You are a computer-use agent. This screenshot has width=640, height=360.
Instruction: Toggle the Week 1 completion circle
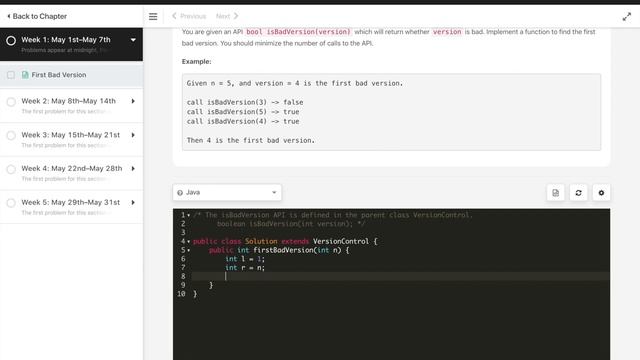(11, 40)
